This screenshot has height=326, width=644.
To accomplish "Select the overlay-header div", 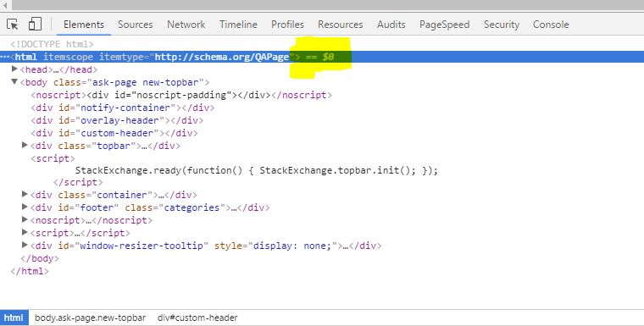I will [x=117, y=120].
